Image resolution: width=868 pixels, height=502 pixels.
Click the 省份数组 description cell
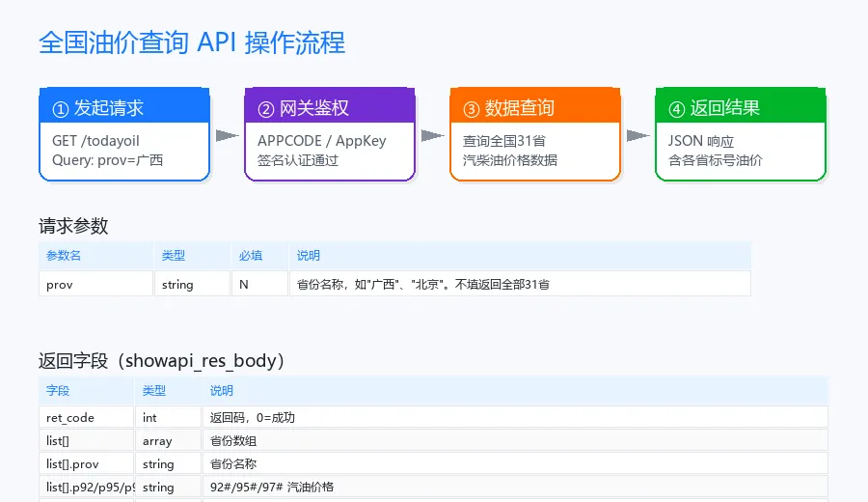coord(515,440)
